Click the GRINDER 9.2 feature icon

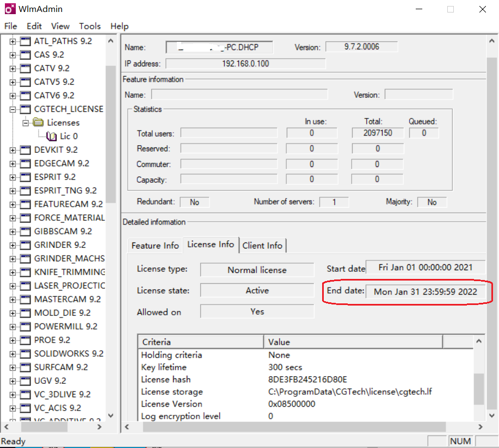click(x=25, y=245)
